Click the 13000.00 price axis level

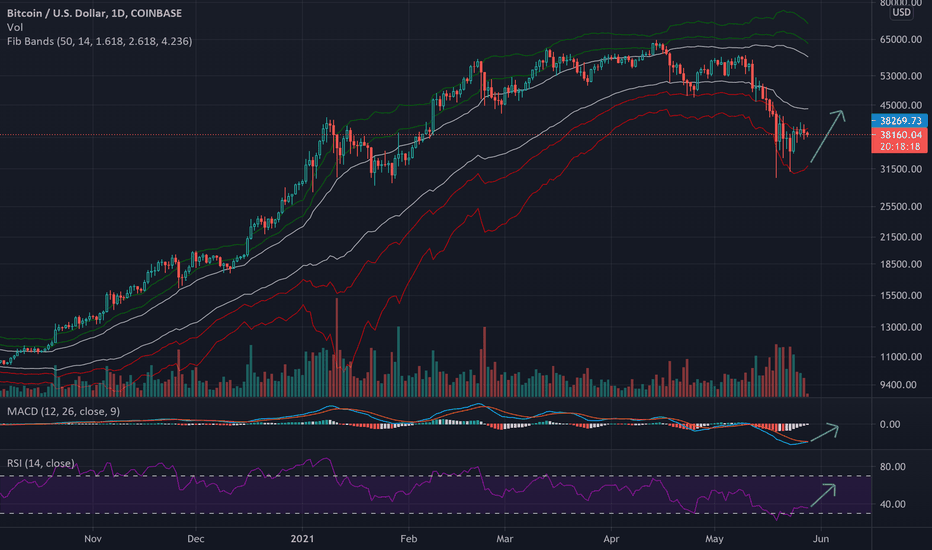pyautogui.click(x=901, y=327)
